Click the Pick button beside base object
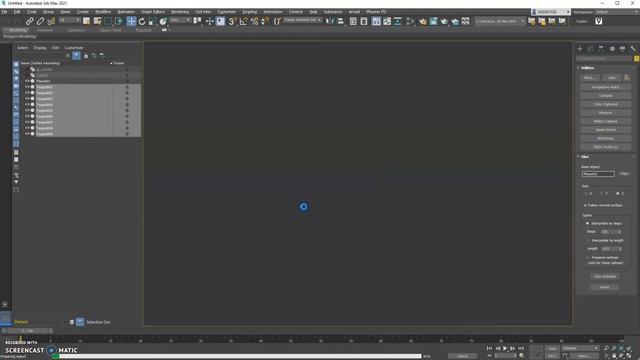The image size is (640, 360). tap(624, 174)
